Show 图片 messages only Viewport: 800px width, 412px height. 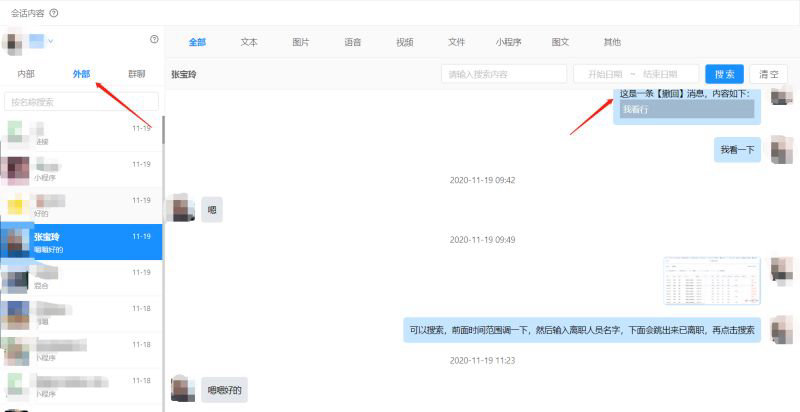pyautogui.click(x=300, y=42)
